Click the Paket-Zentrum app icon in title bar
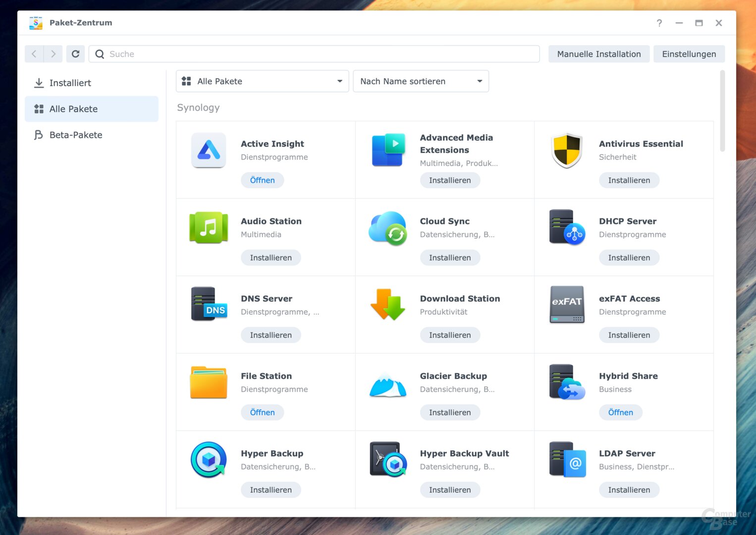Screen dimensions: 756x535 (36, 23)
